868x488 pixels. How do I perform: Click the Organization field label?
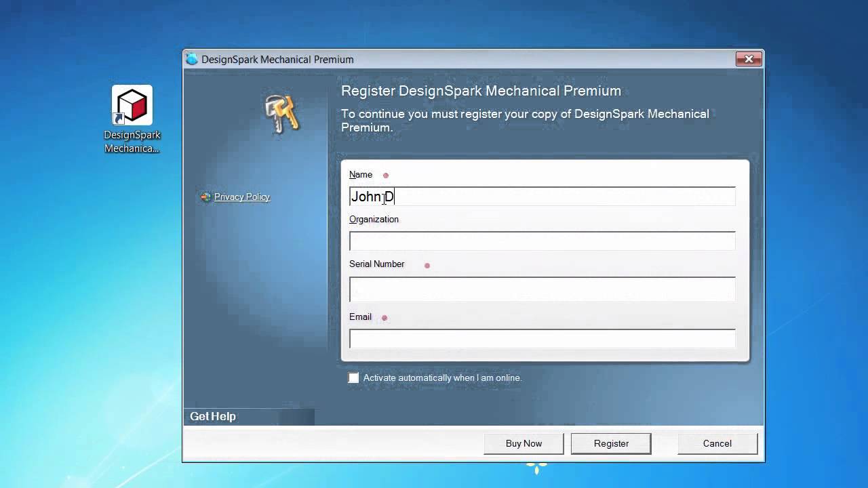(x=374, y=220)
